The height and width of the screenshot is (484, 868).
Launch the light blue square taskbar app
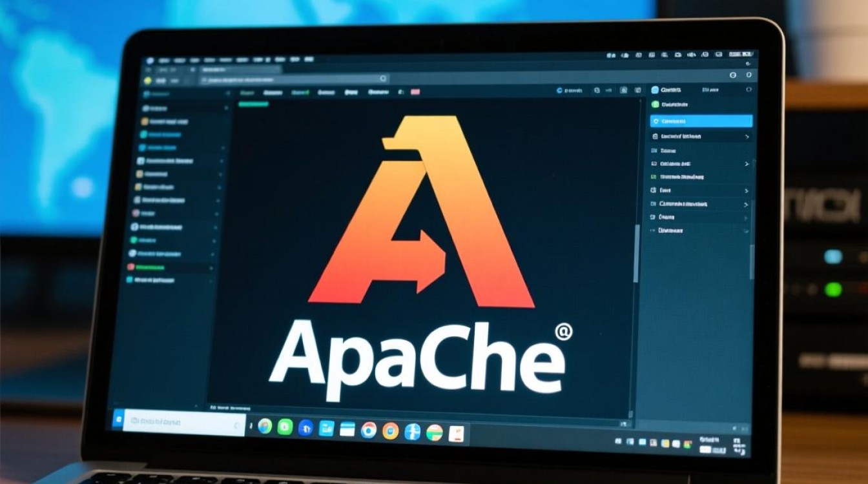point(327,429)
